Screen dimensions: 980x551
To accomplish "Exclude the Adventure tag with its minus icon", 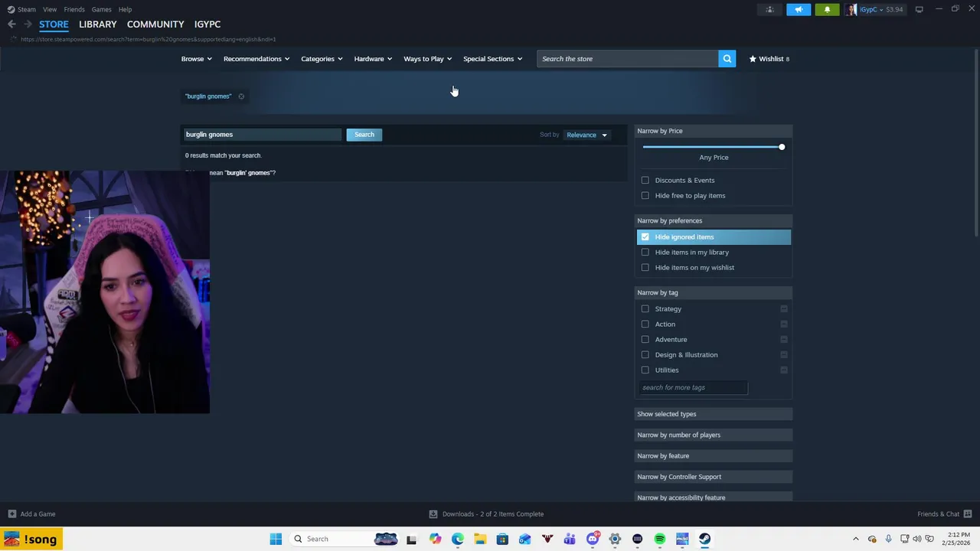I will (x=784, y=340).
